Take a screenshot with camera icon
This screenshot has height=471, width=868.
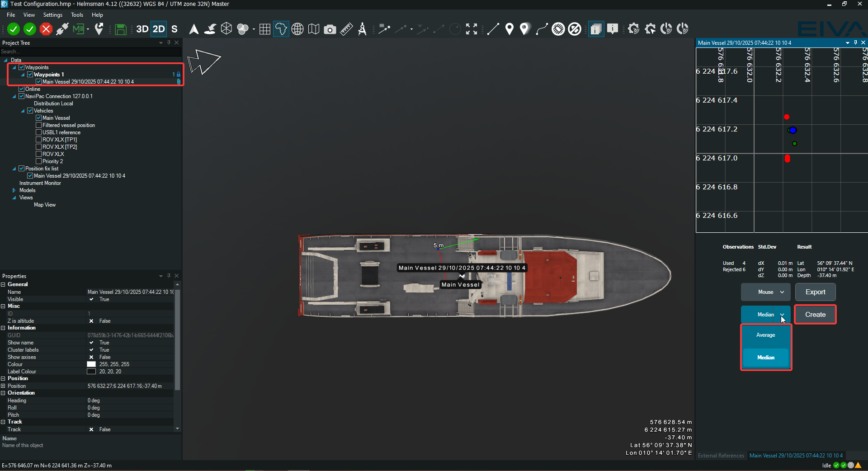[x=330, y=29]
